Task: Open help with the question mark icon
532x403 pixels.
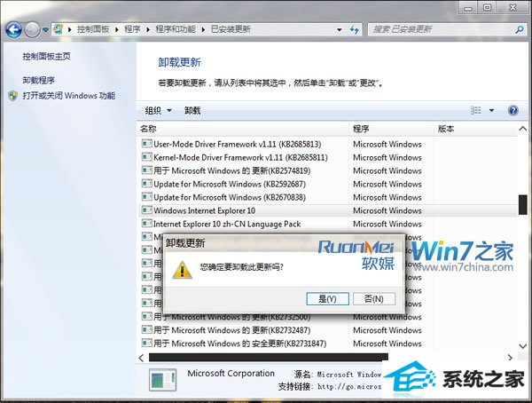Action: tap(513, 110)
